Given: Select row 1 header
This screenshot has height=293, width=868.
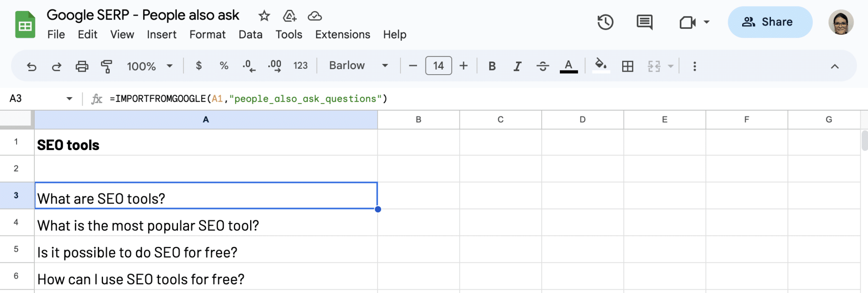Looking at the screenshot, I should [17, 142].
